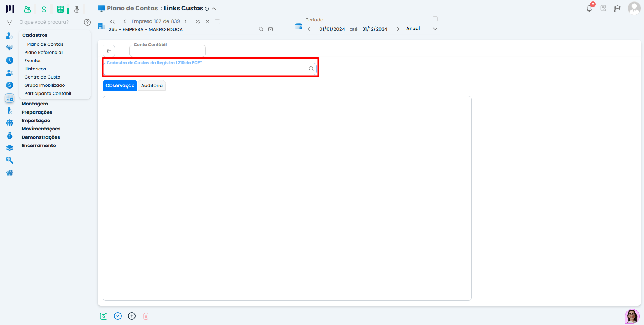Open Plano de Contas menu item
644x325 pixels.
(45, 44)
